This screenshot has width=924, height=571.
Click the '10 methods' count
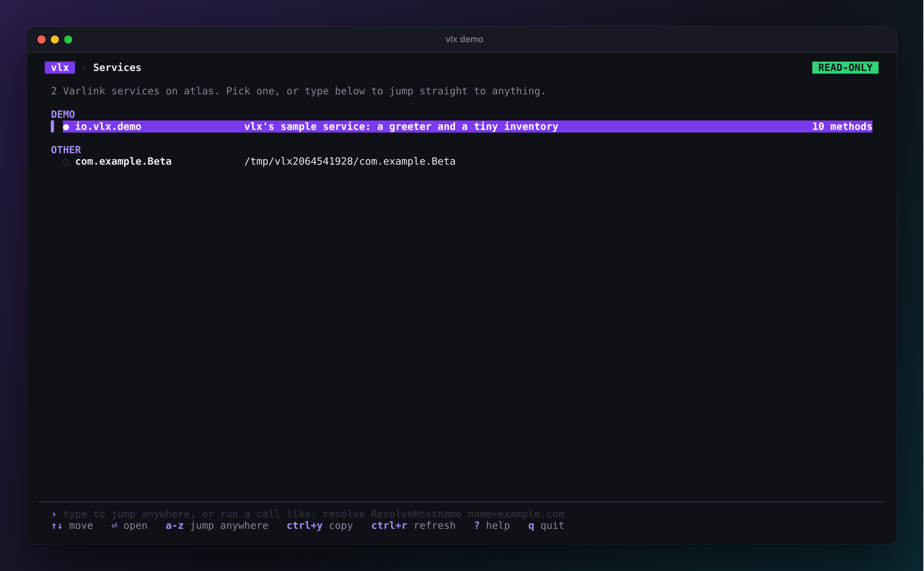(x=842, y=127)
